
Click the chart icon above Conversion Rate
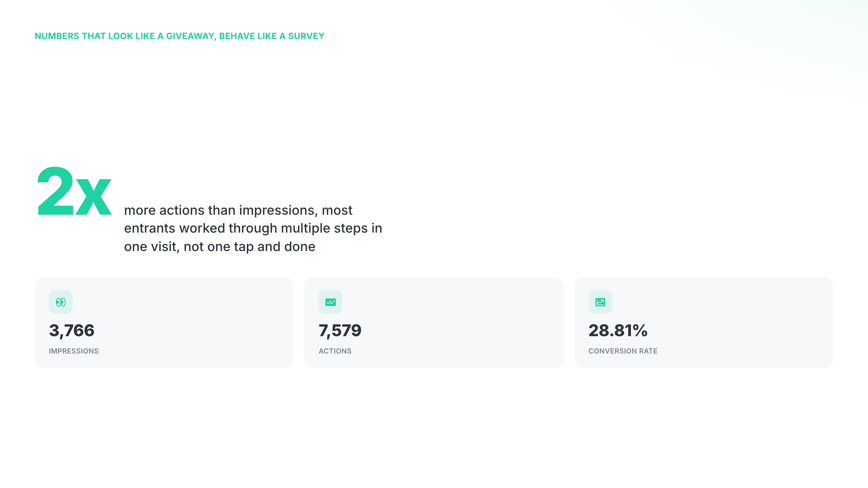600,302
